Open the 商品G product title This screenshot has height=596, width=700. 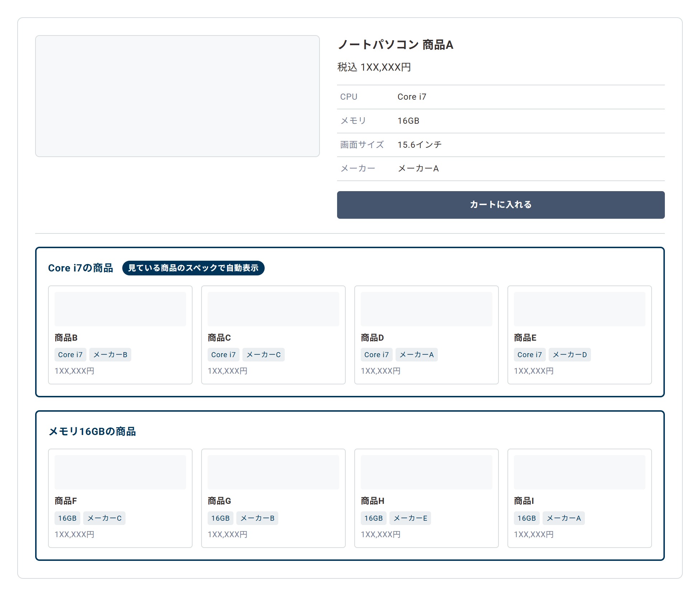(219, 501)
